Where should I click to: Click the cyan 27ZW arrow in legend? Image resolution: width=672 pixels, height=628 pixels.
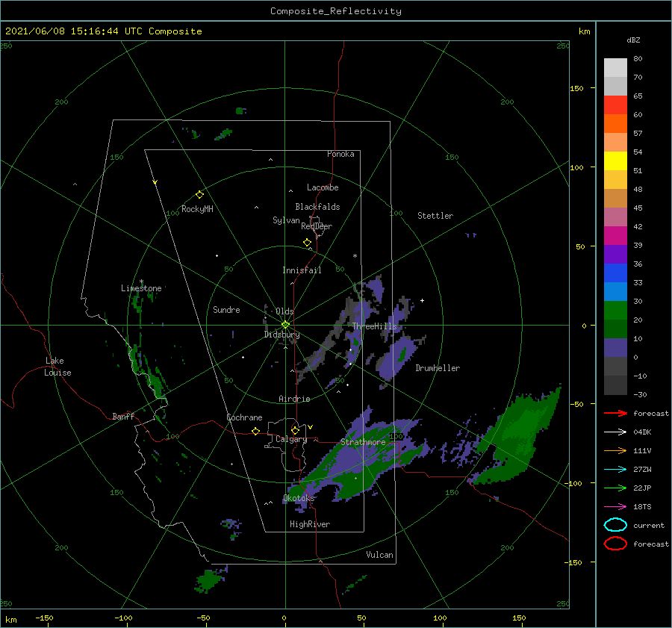tap(615, 470)
